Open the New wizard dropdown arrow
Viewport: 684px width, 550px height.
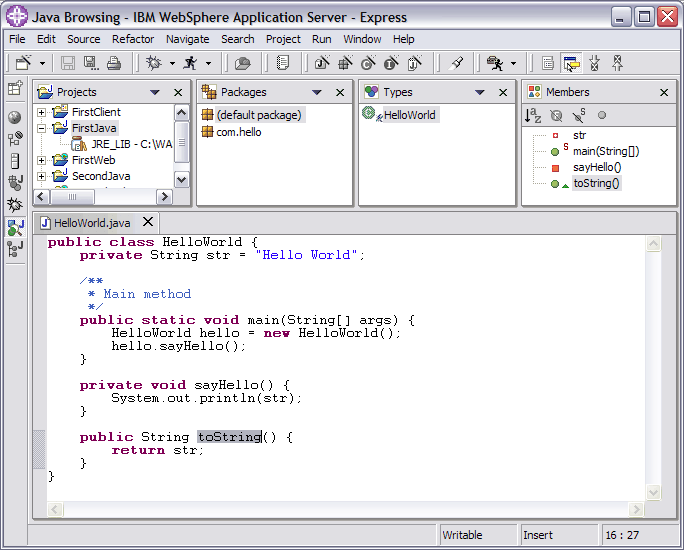coord(42,63)
